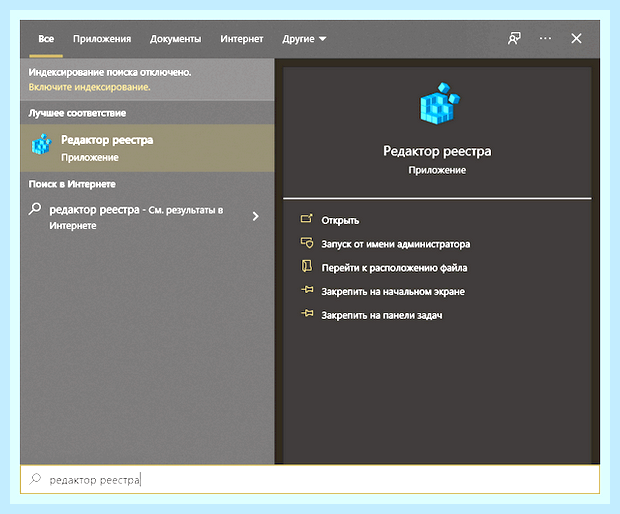This screenshot has height=514, width=620.
Task: Choose Открыть action
Action: (340, 220)
